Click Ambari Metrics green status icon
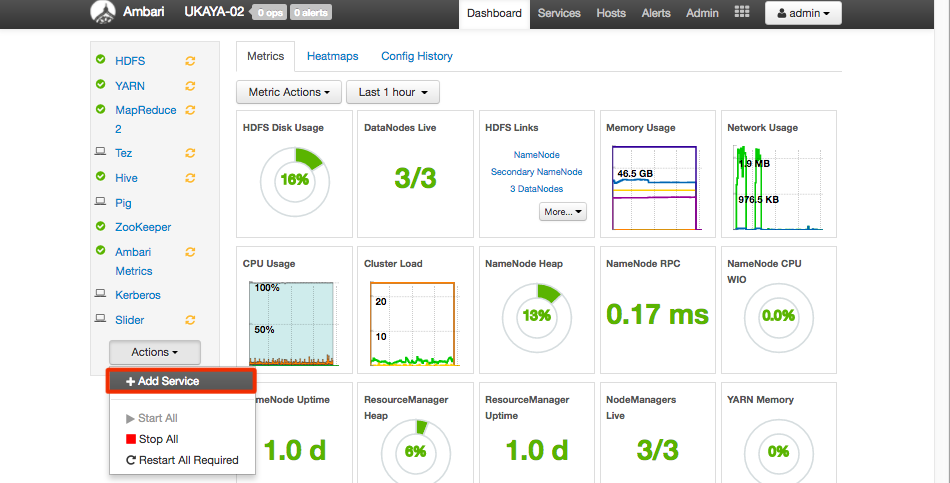Image resolution: width=950 pixels, height=483 pixels. 101,250
